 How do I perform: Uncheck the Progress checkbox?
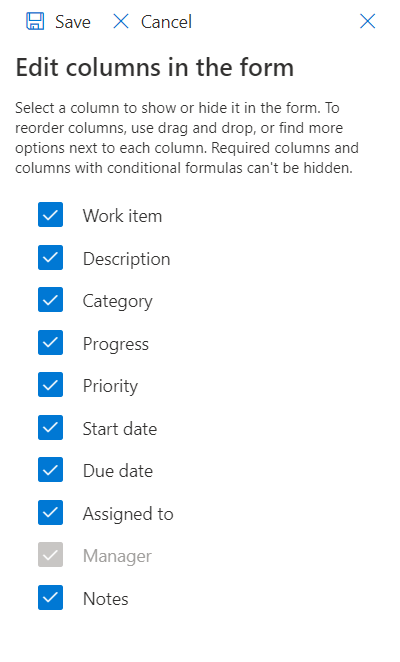(x=50, y=342)
